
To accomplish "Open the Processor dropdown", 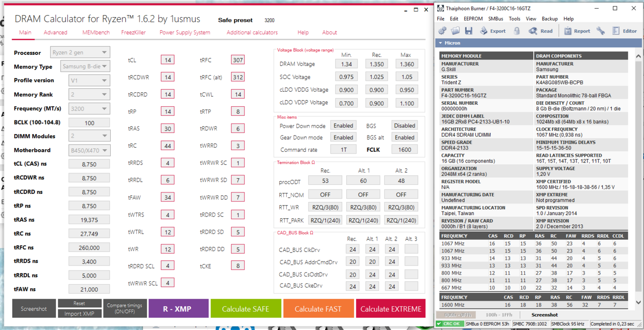I will [x=80, y=52].
